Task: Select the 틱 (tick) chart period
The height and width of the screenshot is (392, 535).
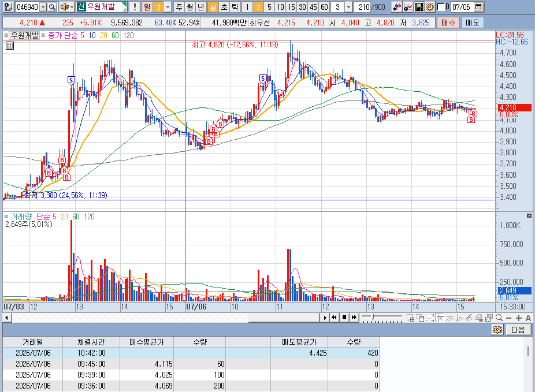Action: tap(235, 7)
